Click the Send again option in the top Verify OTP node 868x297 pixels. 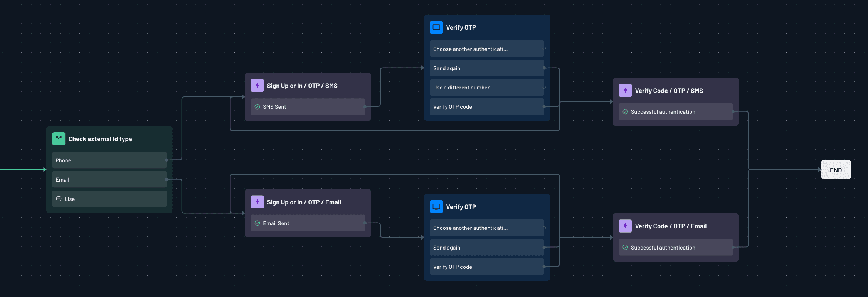487,68
